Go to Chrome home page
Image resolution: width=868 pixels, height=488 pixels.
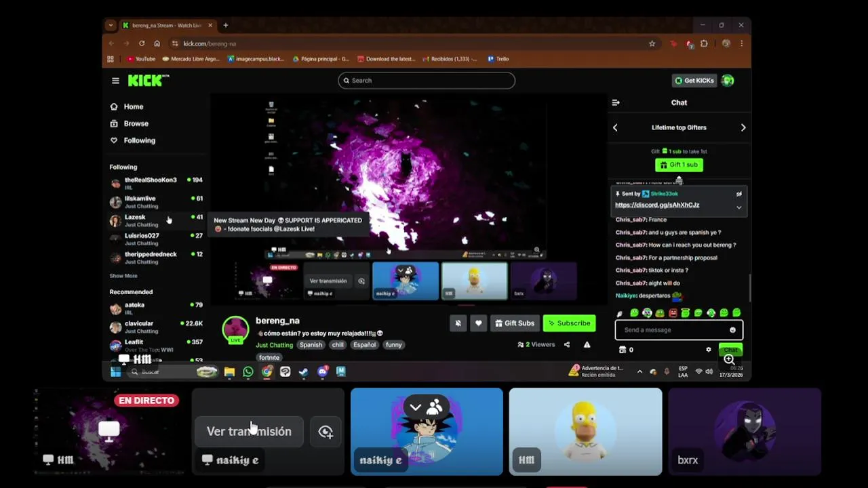pyautogui.click(x=157, y=43)
